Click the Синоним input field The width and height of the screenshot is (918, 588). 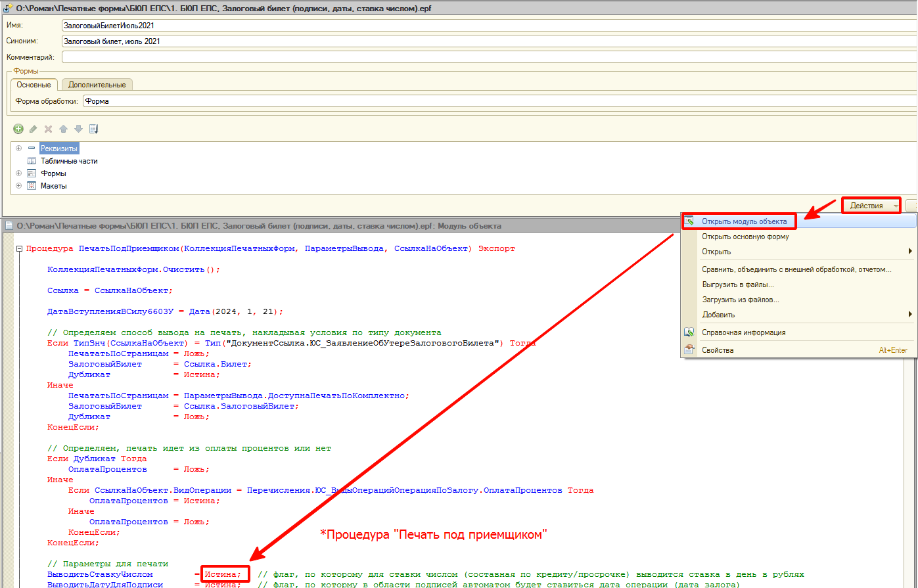pos(489,41)
